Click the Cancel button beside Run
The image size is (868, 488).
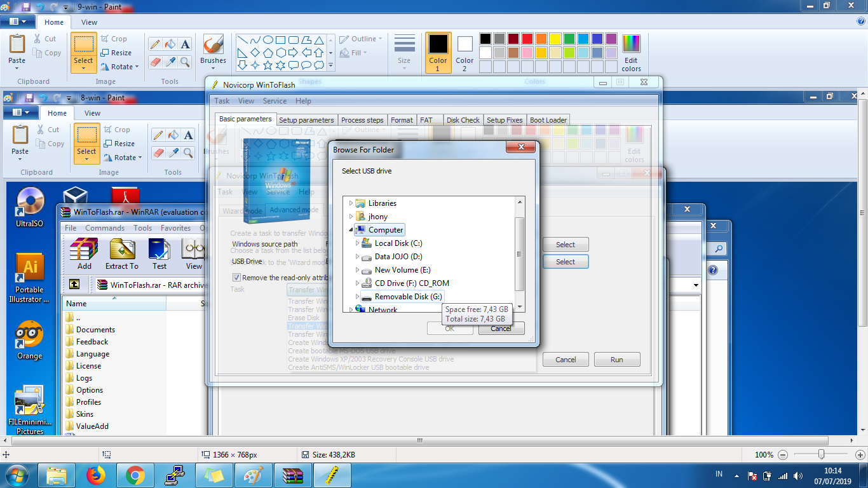(566, 360)
